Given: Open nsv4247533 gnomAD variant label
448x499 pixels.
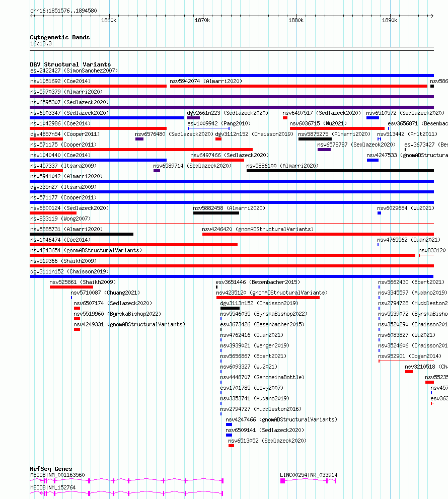Looking at the screenshot, I should click(407, 155).
